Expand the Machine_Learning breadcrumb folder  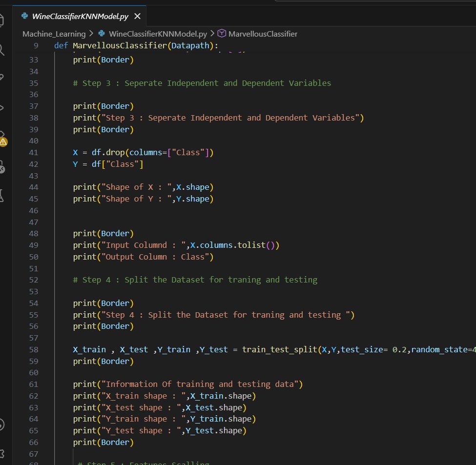tap(54, 34)
